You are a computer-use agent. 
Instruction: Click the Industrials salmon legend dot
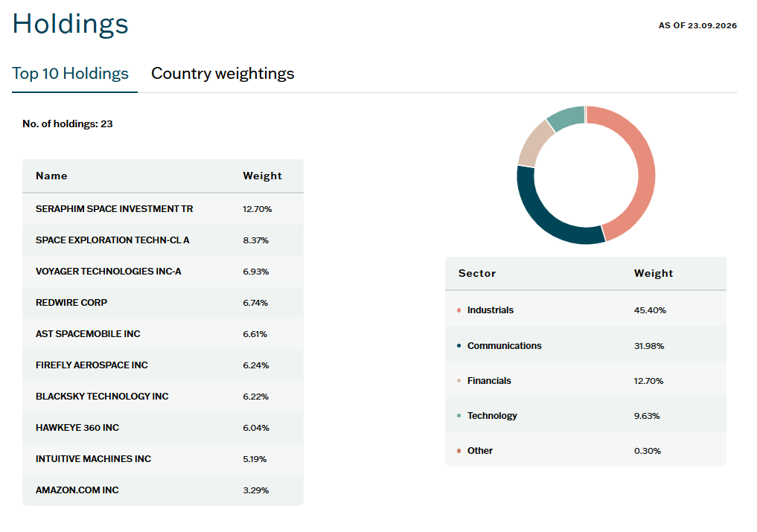tap(459, 310)
